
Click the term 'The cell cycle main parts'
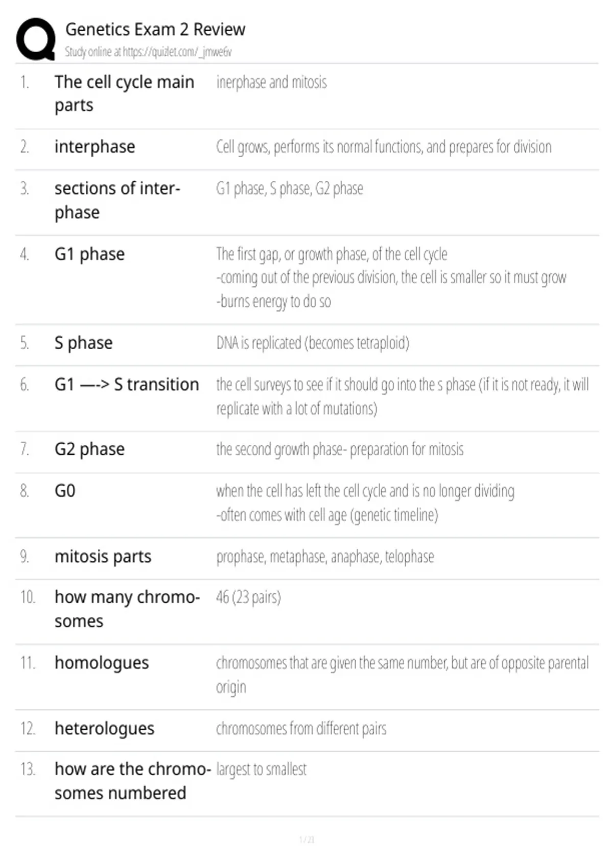[x=125, y=93]
